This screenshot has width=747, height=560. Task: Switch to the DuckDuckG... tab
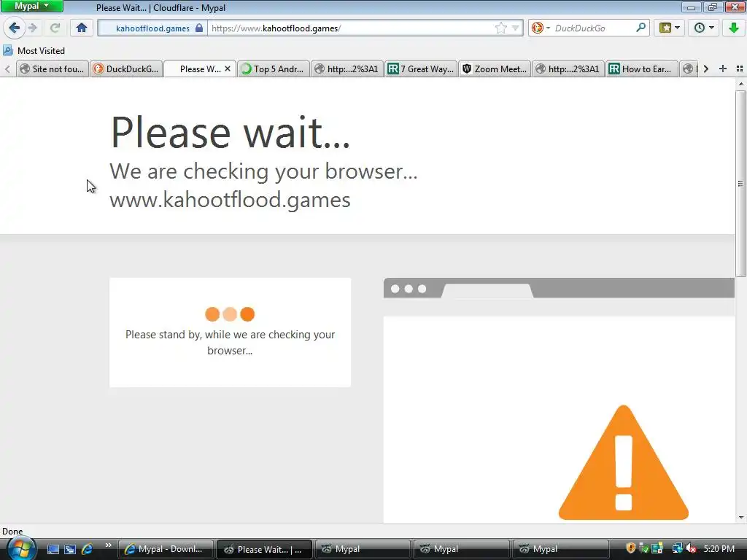click(x=126, y=69)
